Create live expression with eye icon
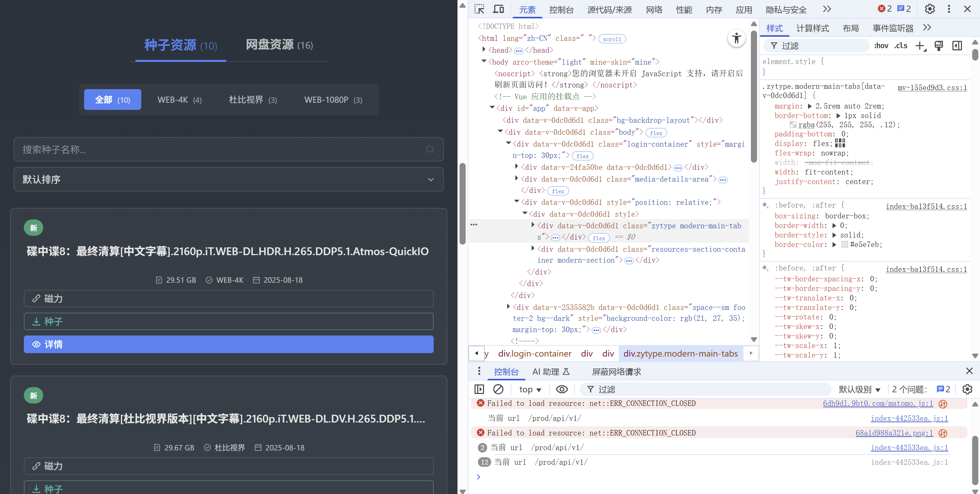This screenshot has width=980, height=494. [x=562, y=389]
